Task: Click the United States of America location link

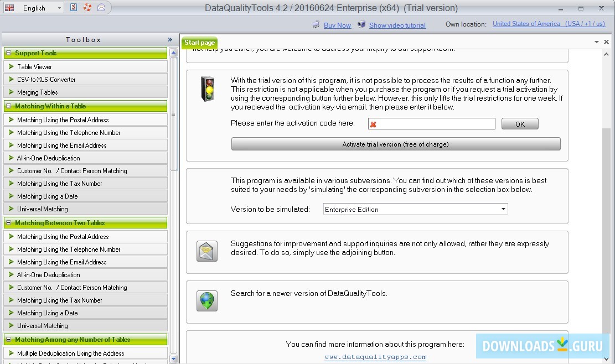Action: click(x=549, y=24)
